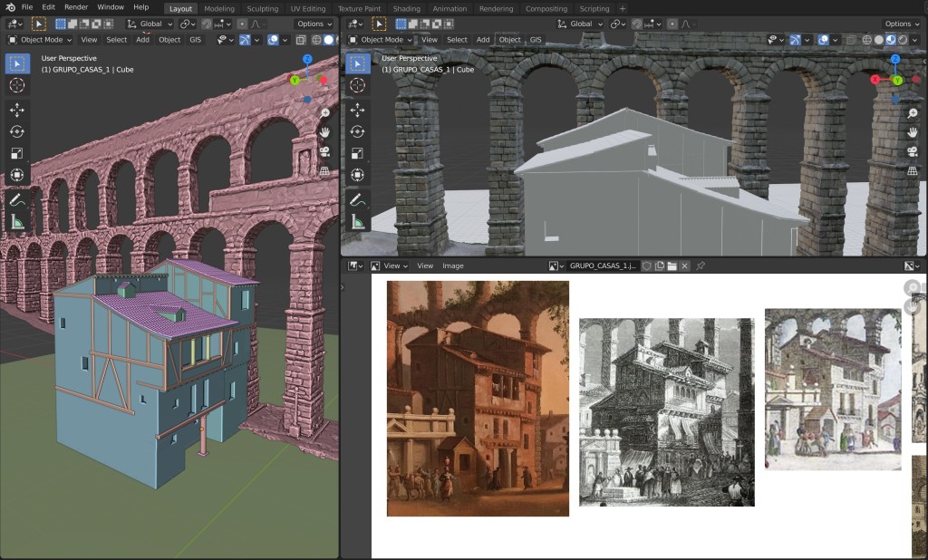
Task: Open image file with folder icon in image editor
Action: coord(672,266)
